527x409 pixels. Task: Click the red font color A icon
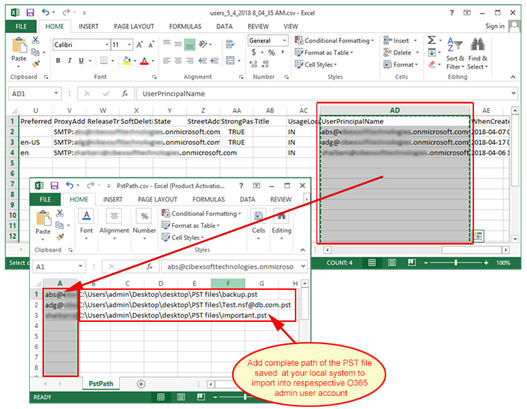click(x=144, y=60)
